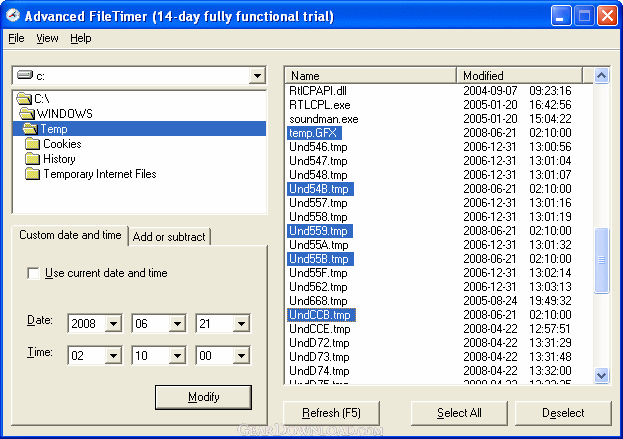This screenshot has height=439, width=623.
Task: Select file RtlCPAPI.dll
Action: click(x=318, y=91)
